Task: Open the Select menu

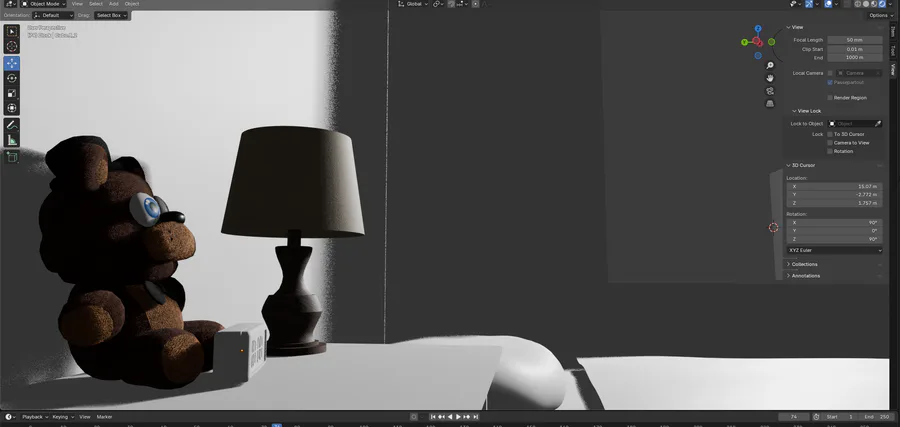Action: pos(96,3)
